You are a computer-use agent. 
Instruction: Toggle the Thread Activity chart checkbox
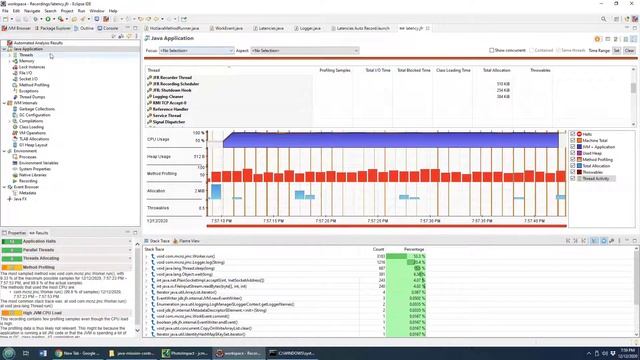pyautogui.click(x=573, y=178)
